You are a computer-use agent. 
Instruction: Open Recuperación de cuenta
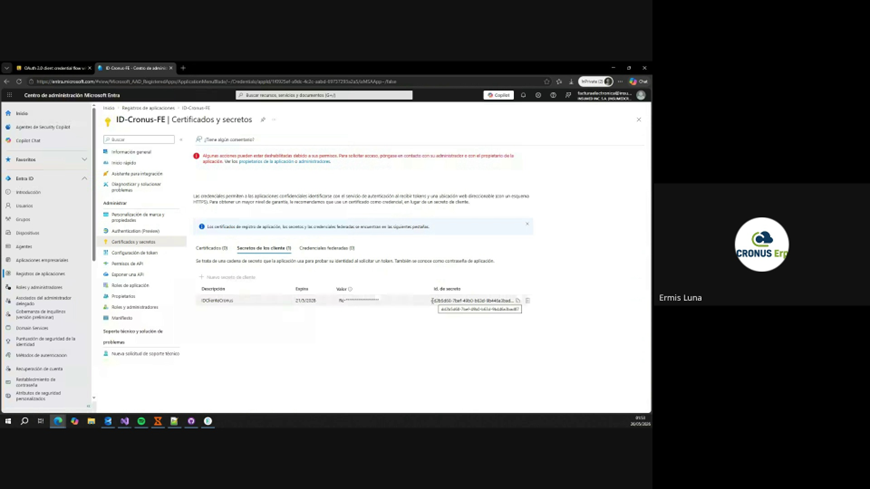point(39,369)
